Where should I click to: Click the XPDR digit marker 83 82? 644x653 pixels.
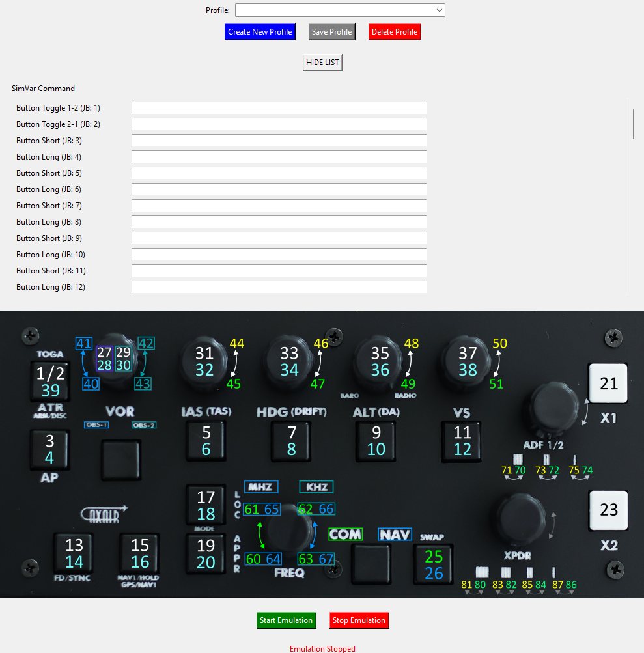505,584
